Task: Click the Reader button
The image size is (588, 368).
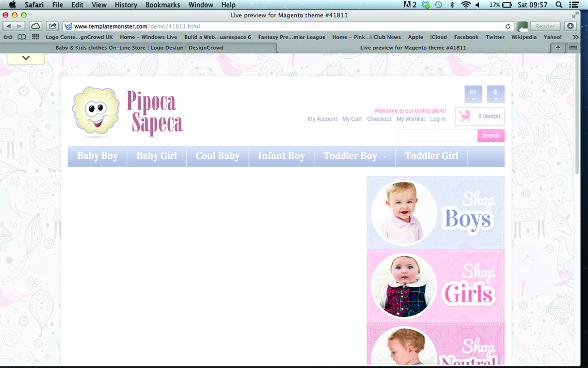Action: point(545,26)
